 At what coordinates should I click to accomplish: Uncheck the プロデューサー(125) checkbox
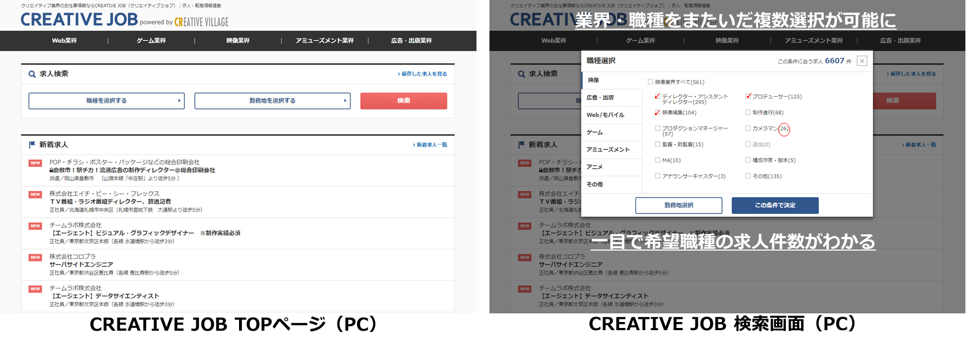click(749, 96)
